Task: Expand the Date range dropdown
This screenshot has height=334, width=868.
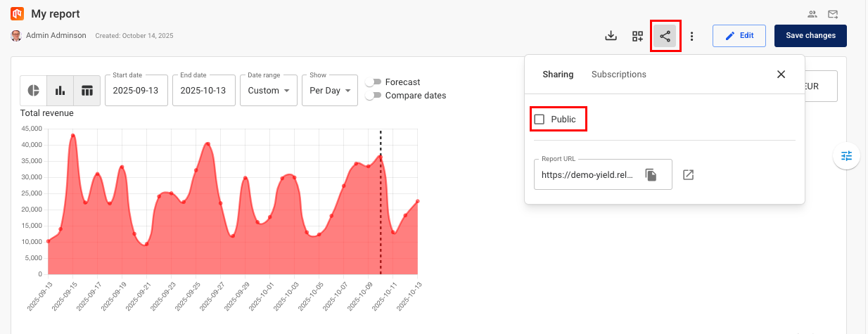Action: 268,91
